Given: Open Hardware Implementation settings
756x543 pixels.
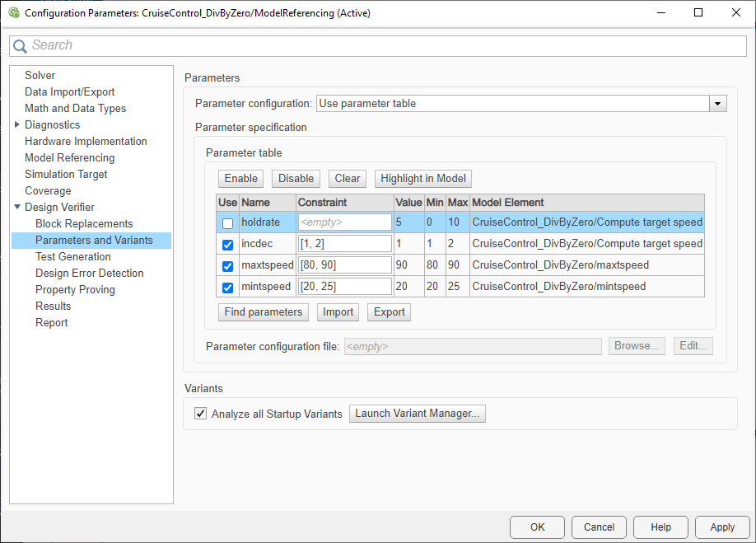Looking at the screenshot, I should [x=86, y=141].
